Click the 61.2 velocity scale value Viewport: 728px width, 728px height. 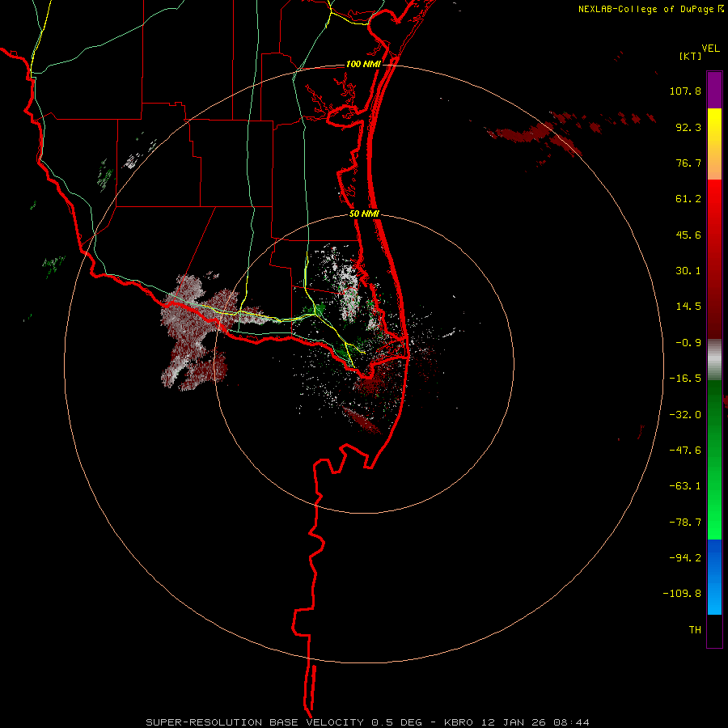point(688,199)
